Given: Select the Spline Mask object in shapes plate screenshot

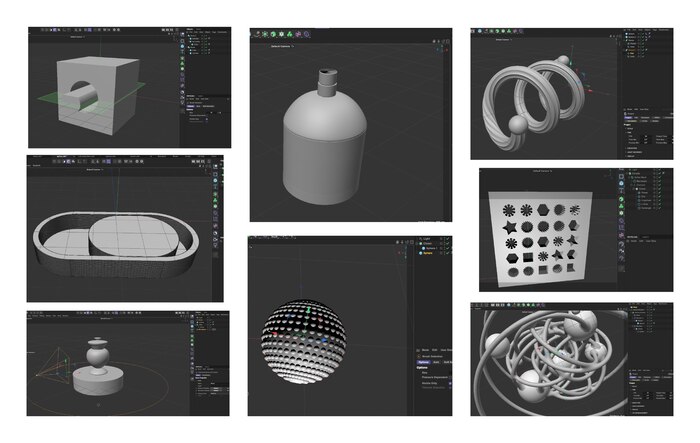Looking at the screenshot, I should point(640,177).
